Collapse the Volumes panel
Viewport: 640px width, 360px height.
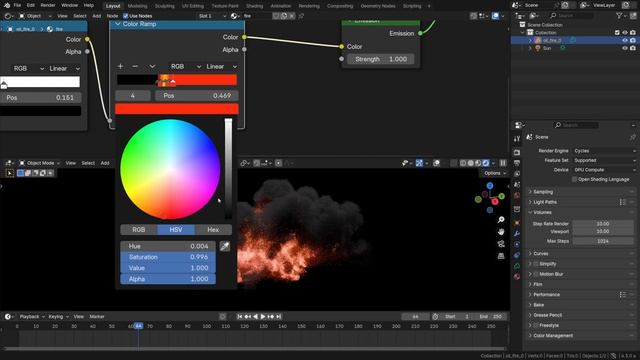[x=542, y=212]
